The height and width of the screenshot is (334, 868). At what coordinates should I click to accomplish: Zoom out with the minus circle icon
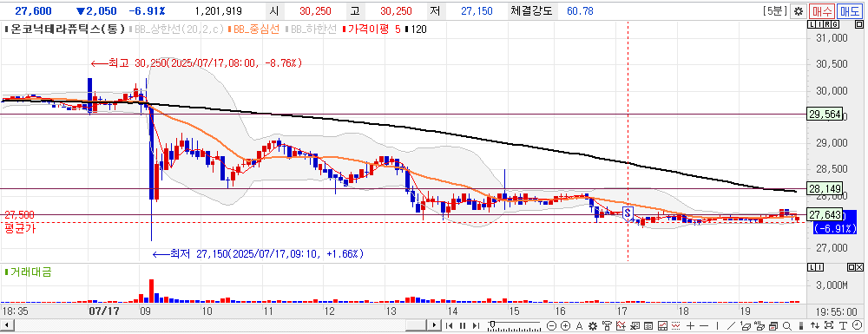551,325
